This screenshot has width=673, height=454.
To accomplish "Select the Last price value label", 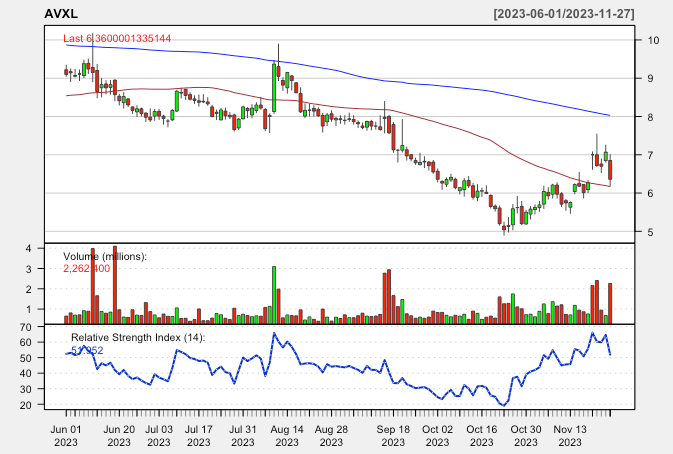I will click(x=117, y=38).
